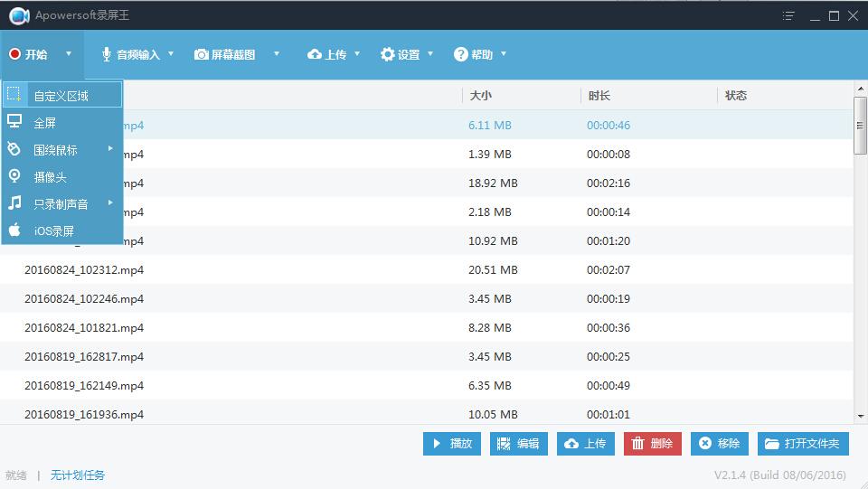Click the help question mark icon
Viewport: 868px width, 489px height.
460,54
